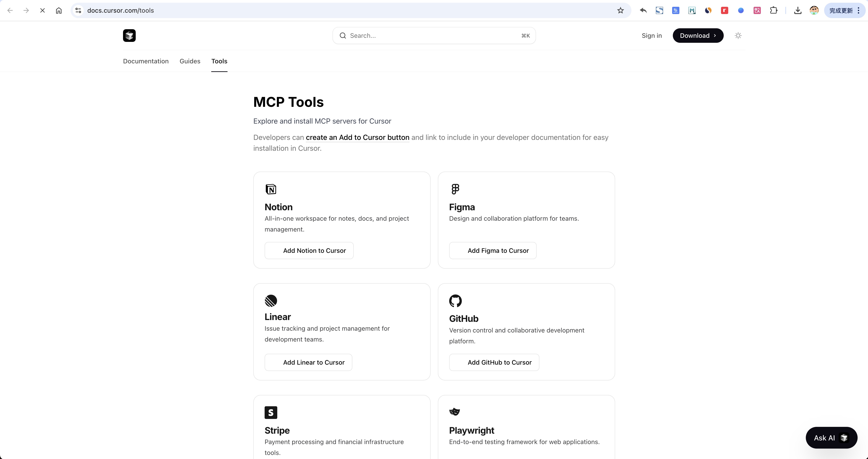Click the Playwright masks icon
Screen dimensions: 868x459
pos(455,412)
